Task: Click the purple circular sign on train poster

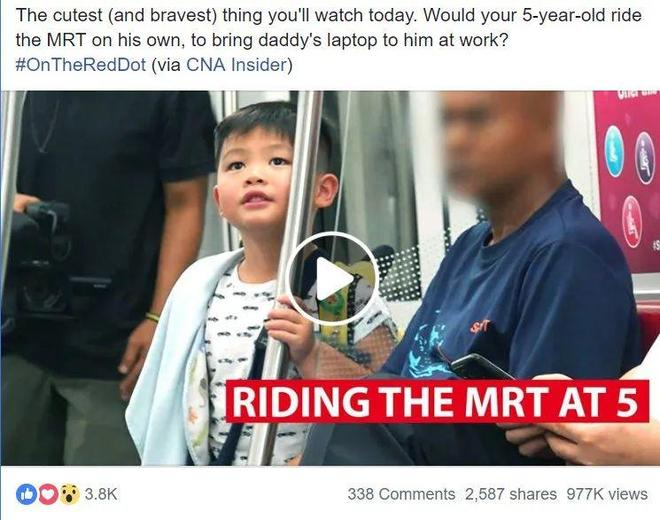Action: click(x=644, y=157)
